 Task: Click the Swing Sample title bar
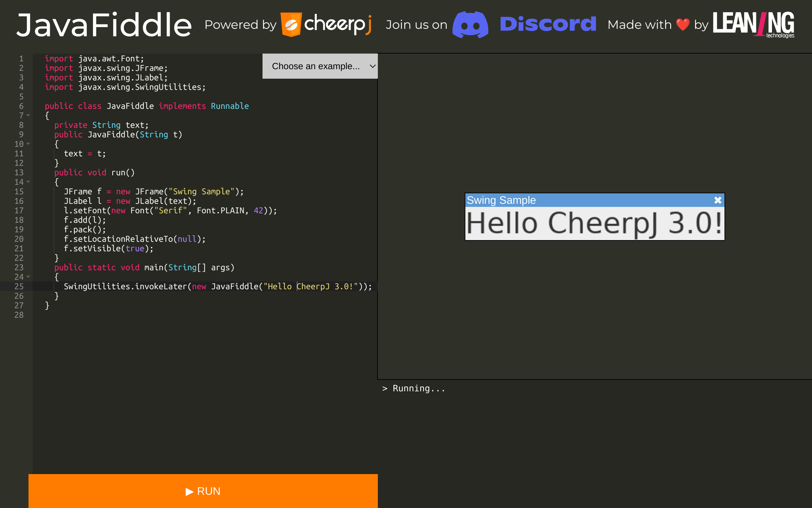(577, 200)
